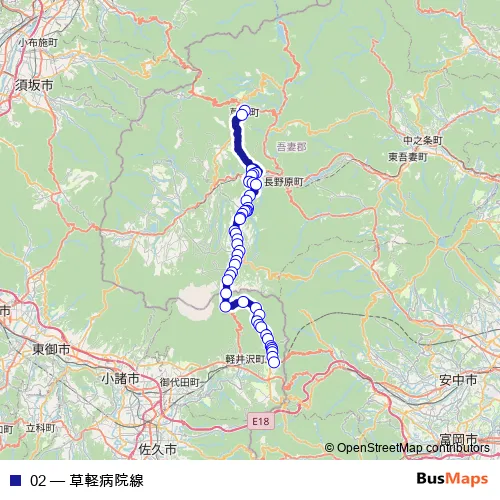Click the southernmost stop marker near 軽井沢町
The width and height of the screenshot is (500, 500).
[x=274, y=362]
